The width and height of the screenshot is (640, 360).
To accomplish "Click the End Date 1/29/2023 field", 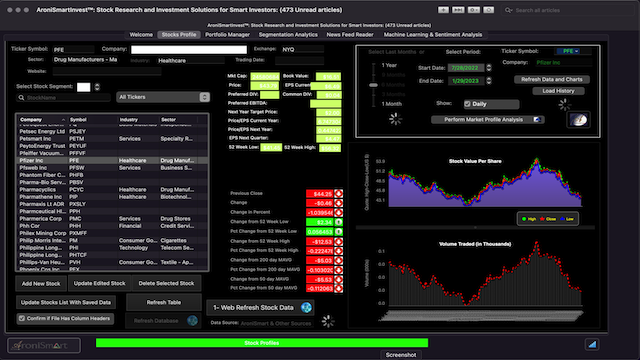I will pos(466,81).
